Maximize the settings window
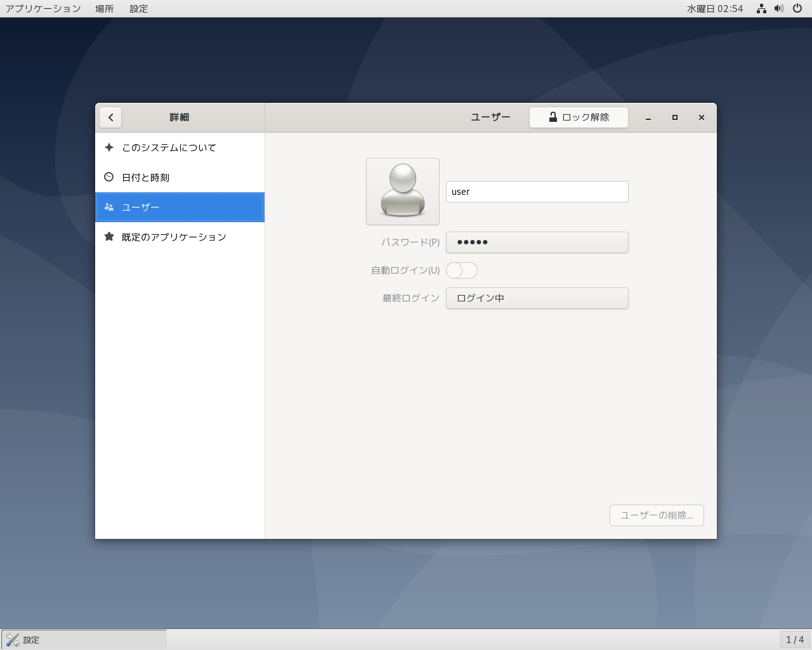Image resolution: width=812 pixels, height=650 pixels. (x=675, y=117)
